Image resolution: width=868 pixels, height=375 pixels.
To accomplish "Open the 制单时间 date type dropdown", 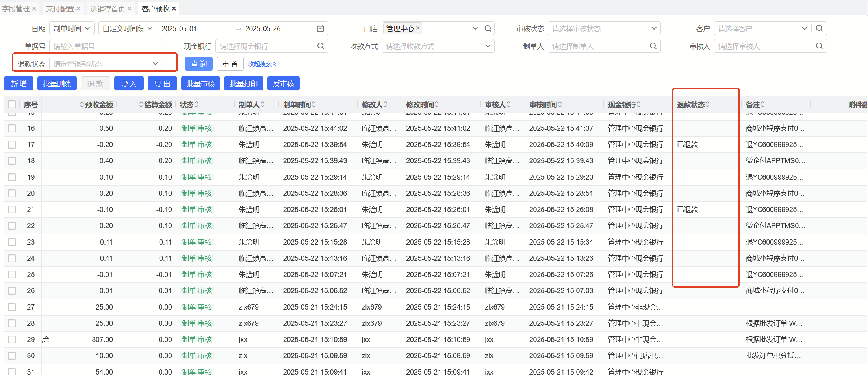I will click(x=72, y=28).
